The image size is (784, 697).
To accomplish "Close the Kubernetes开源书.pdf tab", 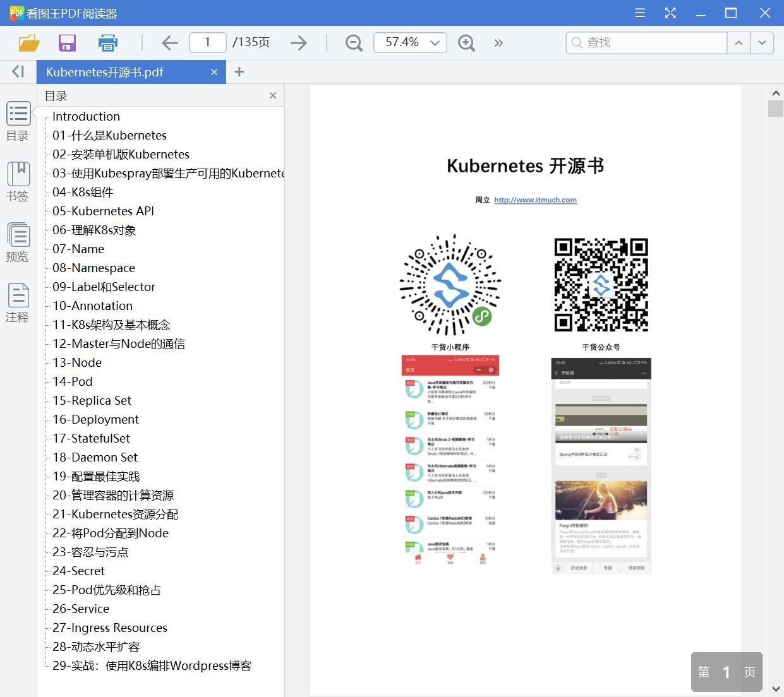I will click(x=214, y=73).
